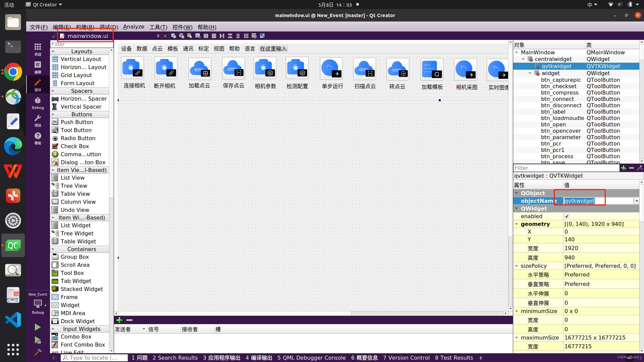
Task: Collapse the Layouts section in the widget box
Action: [x=53, y=51]
